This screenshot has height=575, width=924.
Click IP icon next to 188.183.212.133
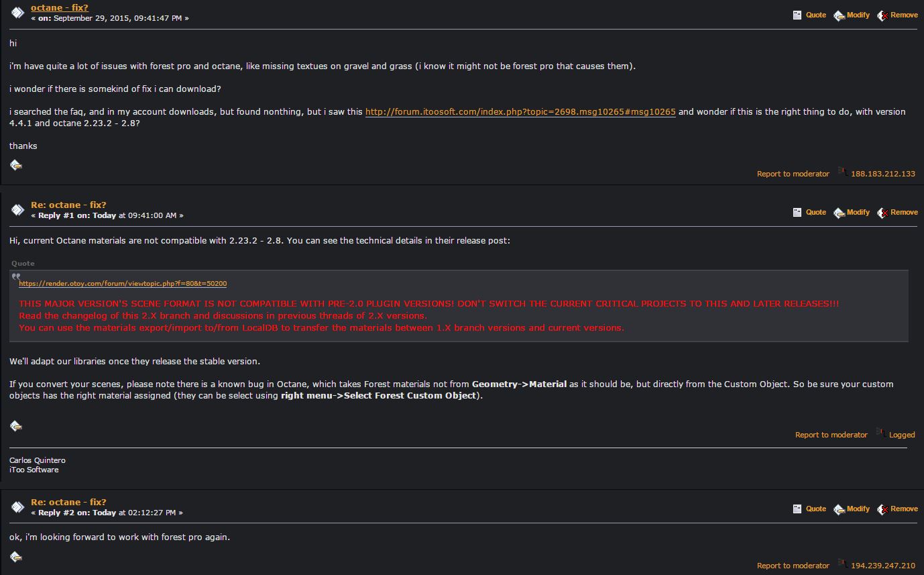click(842, 172)
